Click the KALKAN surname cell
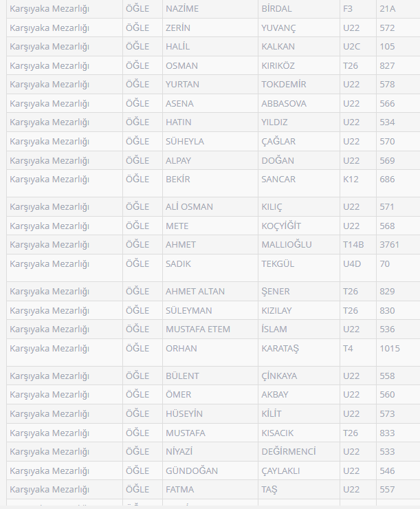The image size is (420, 509). tap(278, 47)
